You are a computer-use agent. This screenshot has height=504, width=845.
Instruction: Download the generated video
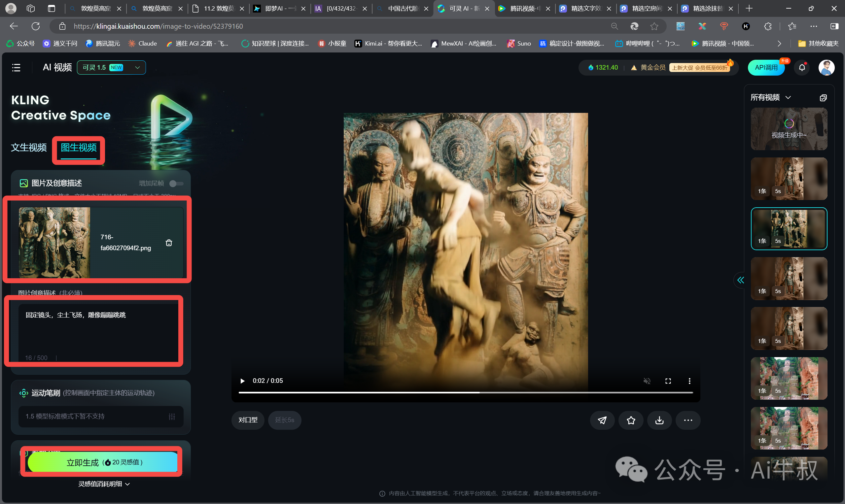[659, 420]
